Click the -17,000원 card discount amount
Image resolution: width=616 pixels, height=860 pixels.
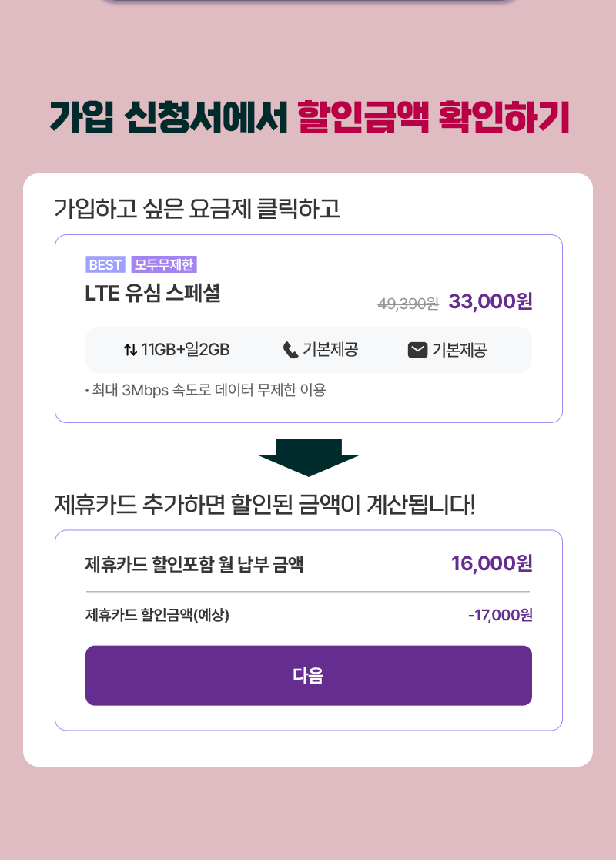click(500, 615)
